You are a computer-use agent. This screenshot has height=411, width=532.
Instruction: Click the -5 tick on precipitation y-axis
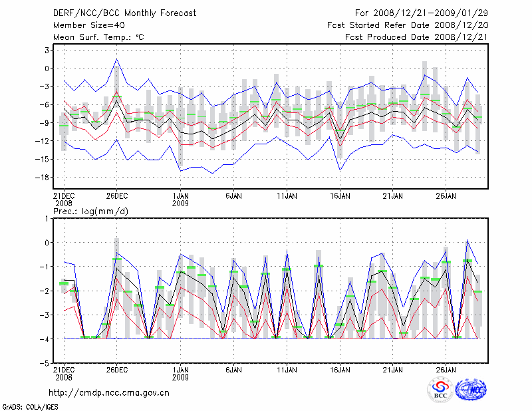coord(46,364)
